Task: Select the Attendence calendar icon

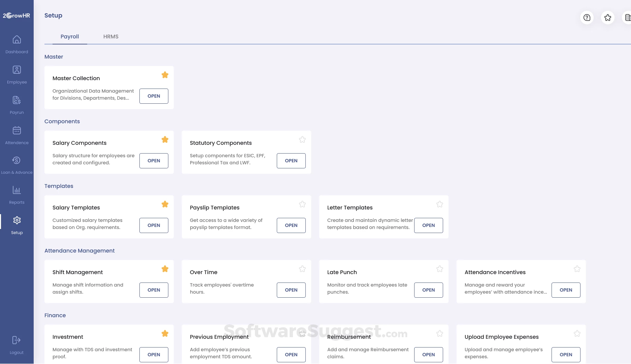Action: [17, 131]
